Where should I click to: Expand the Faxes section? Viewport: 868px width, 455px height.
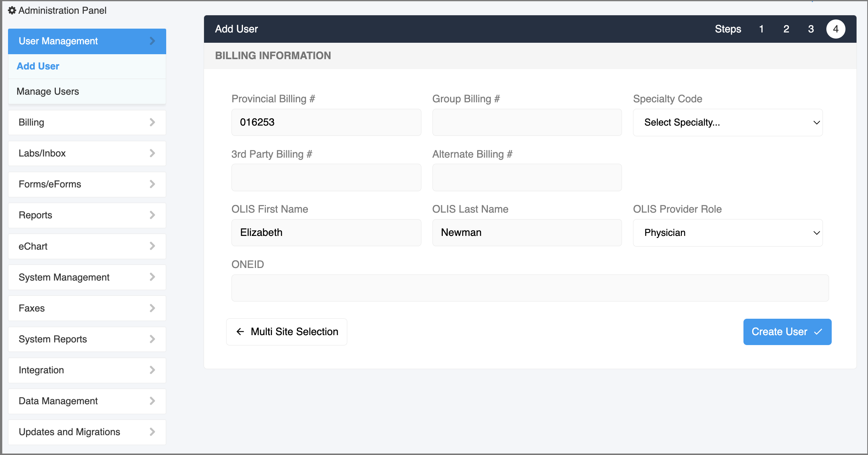pos(87,308)
